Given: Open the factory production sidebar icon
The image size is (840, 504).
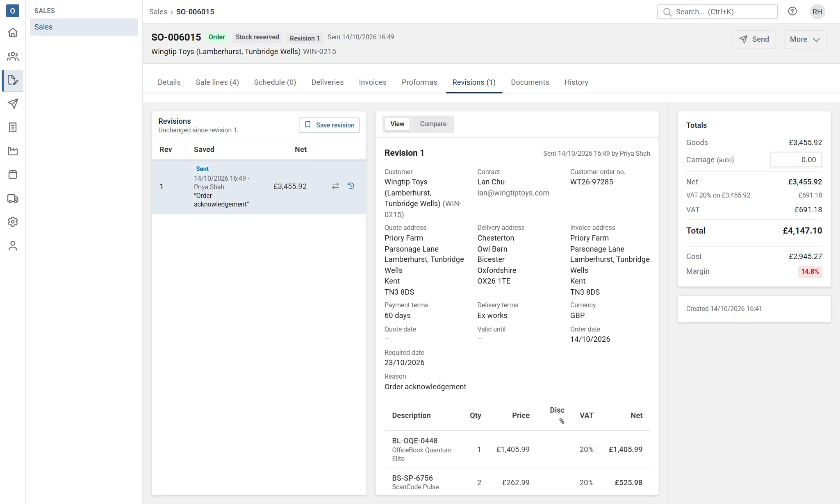Looking at the screenshot, I should (13, 151).
